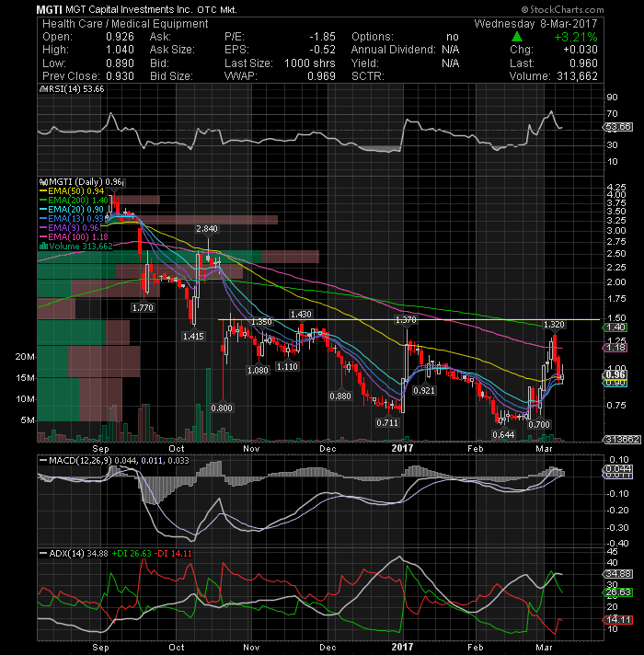This screenshot has width=644, height=655.
Task: Click the 2017 label on bottom date axis
Action: [x=402, y=647]
